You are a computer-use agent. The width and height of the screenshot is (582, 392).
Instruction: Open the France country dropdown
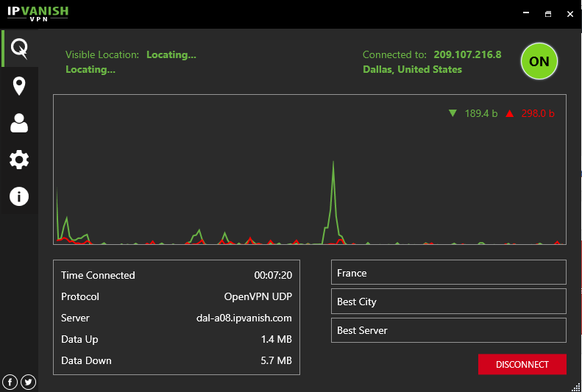tap(448, 272)
